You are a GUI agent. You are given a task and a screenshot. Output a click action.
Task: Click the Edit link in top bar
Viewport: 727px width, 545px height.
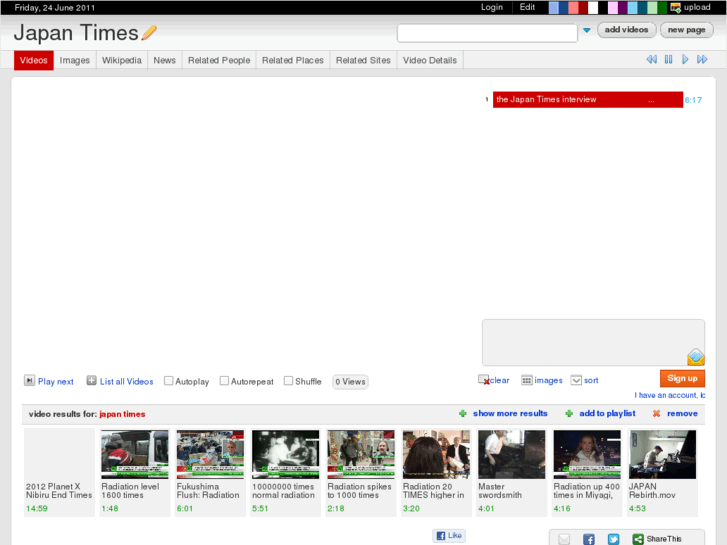(x=527, y=7)
